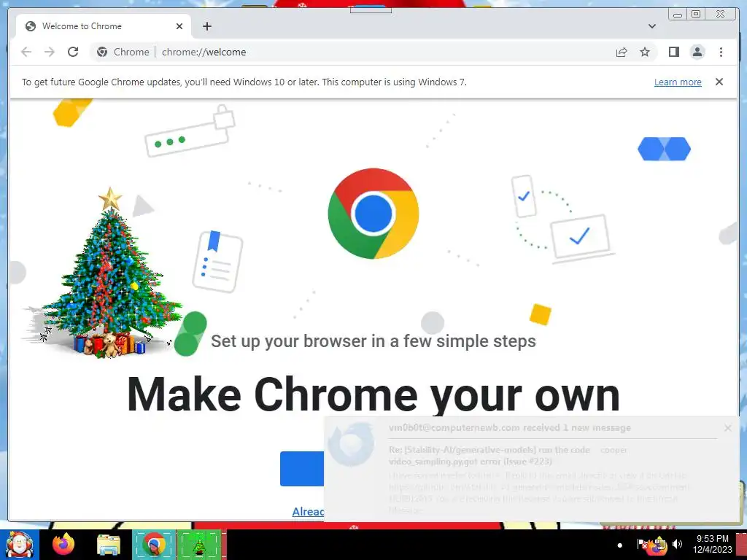Image resolution: width=747 pixels, height=560 pixels.
Task: Launch Firefox from the taskbar
Action: pyautogui.click(x=63, y=544)
